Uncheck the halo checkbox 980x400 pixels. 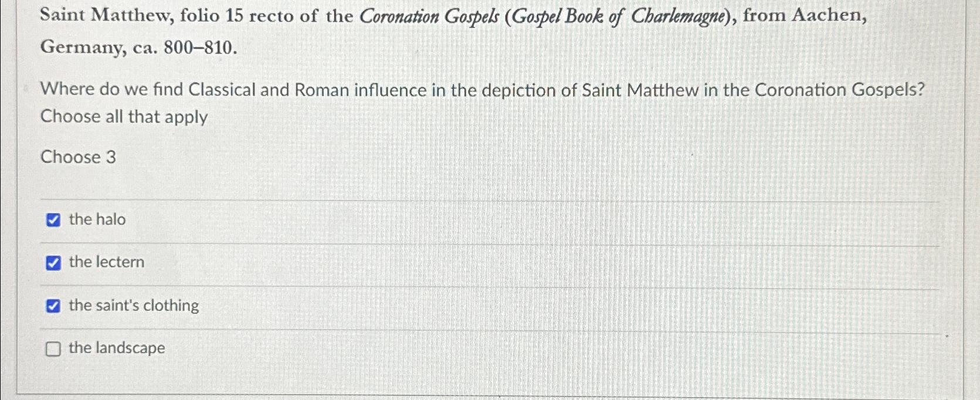[53, 220]
